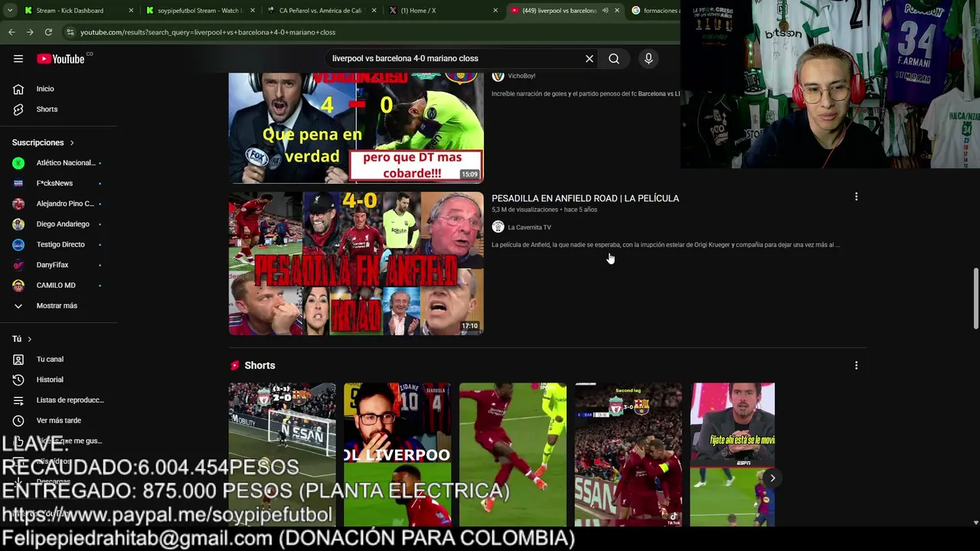Open Ver más tarde in the sidebar
Viewport: 980px width, 551px height.
pos(59,420)
